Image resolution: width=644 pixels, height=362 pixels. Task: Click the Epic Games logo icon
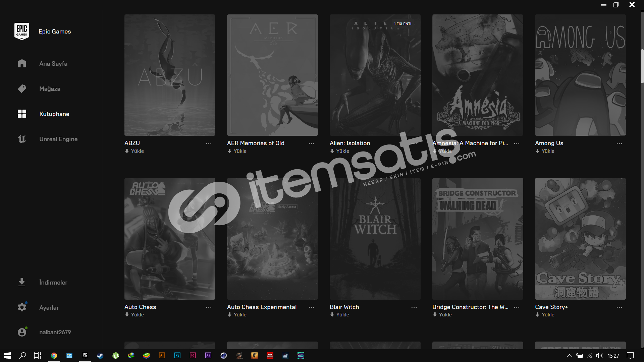tap(22, 31)
